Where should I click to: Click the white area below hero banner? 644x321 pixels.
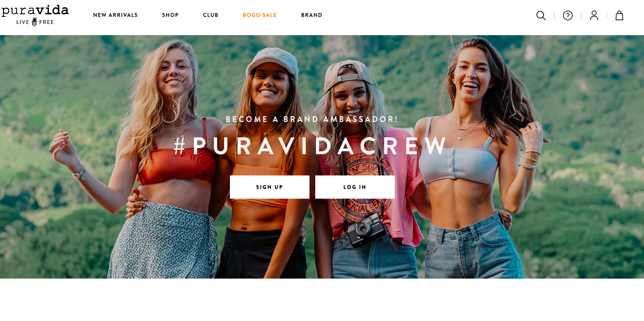tap(322, 300)
